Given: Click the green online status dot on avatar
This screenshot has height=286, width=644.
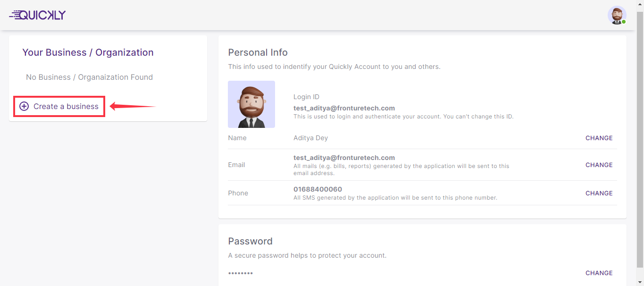Looking at the screenshot, I should pyautogui.click(x=624, y=22).
